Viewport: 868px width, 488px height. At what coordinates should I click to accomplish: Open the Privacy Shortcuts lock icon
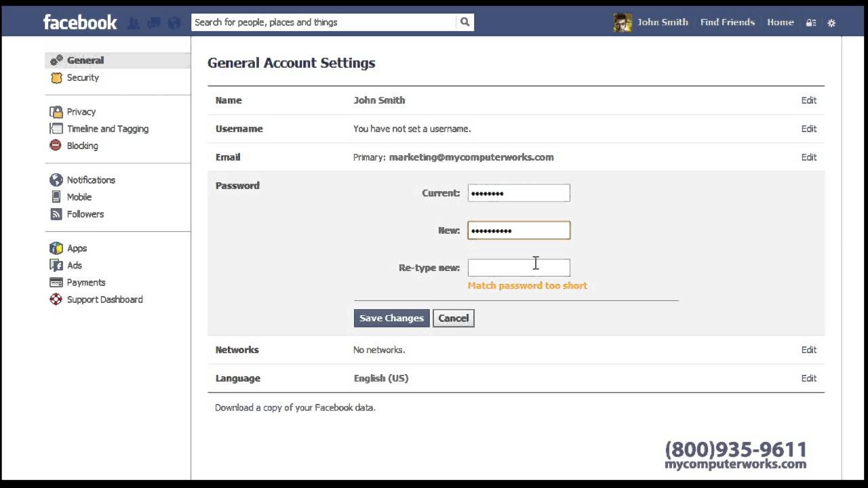(x=811, y=22)
